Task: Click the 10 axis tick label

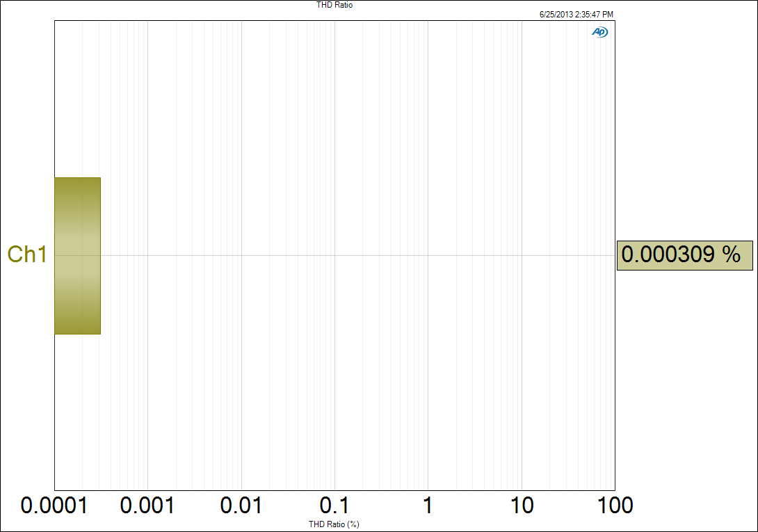Action: [522, 506]
